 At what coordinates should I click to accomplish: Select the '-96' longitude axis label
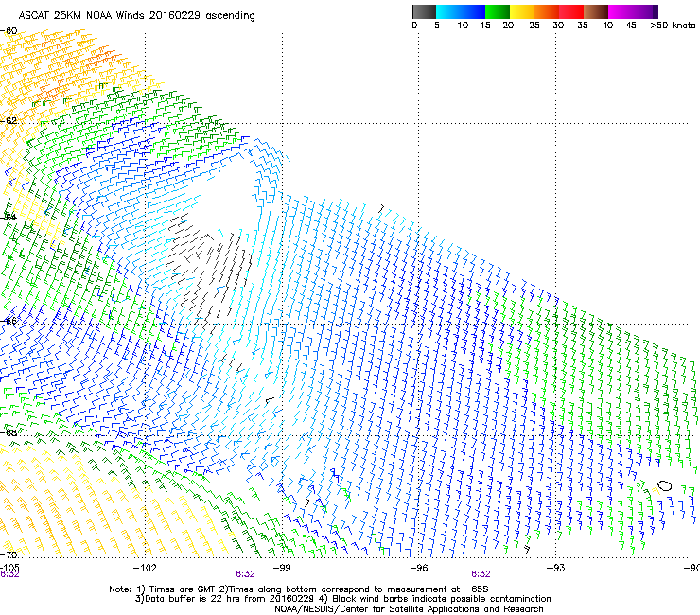(x=419, y=568)
